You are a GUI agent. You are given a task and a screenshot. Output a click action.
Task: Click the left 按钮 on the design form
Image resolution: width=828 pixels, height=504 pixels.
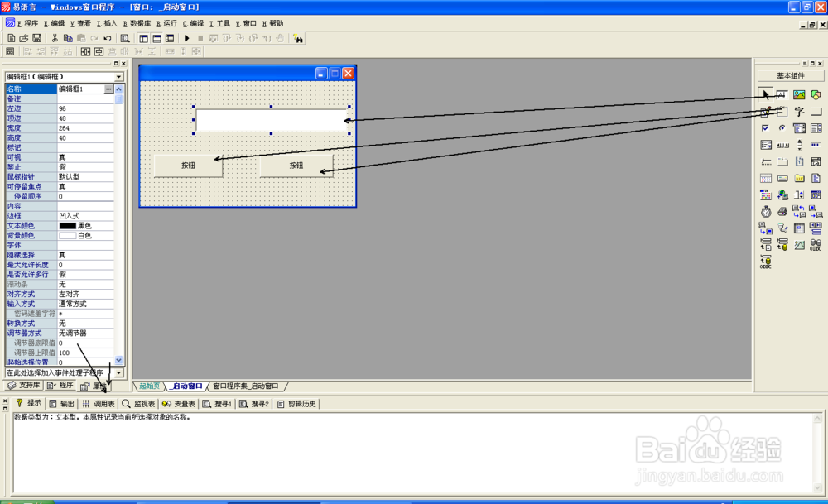[188, 166]
